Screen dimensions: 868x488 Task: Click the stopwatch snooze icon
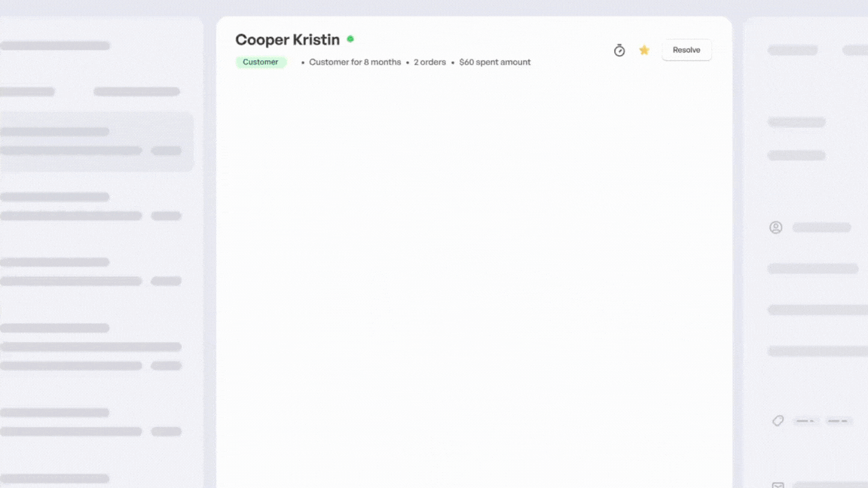619,50
